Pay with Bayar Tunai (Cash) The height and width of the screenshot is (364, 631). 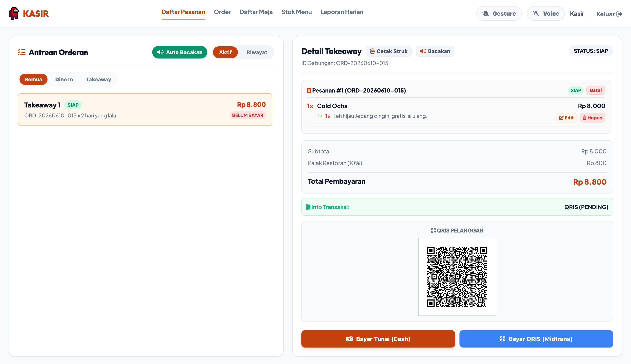point(378,339)
